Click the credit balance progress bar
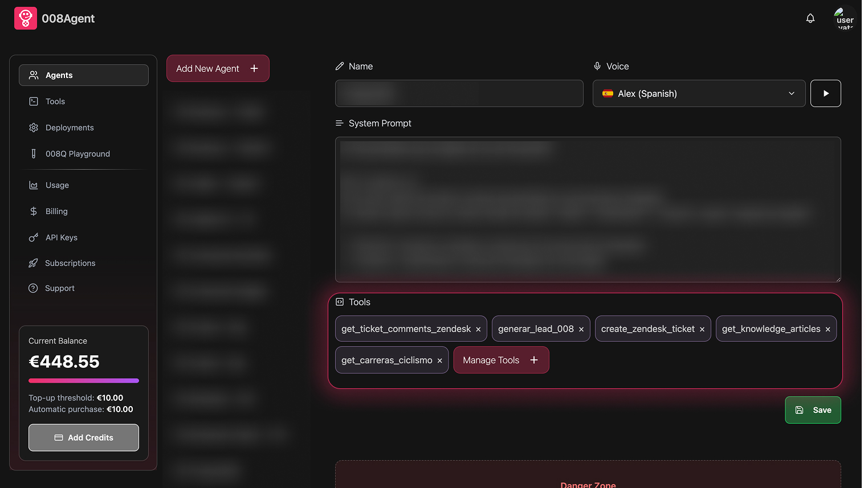The height and width of the screenshot is (488, 868). coord(83,380)
